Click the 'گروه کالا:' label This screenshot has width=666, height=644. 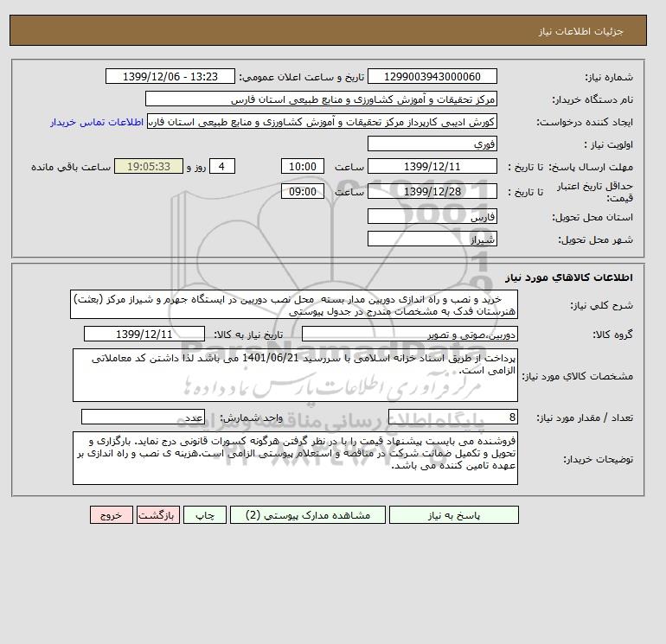(x=613, y=335)
